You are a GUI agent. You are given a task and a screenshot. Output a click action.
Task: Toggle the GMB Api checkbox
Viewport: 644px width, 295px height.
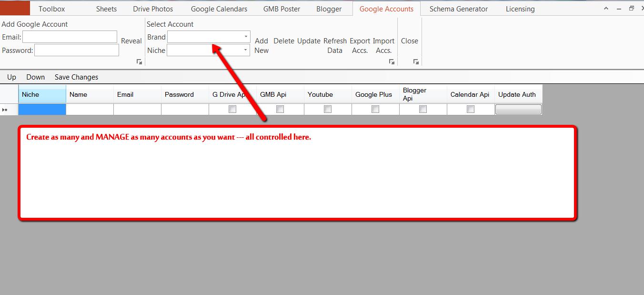(280, 109)
